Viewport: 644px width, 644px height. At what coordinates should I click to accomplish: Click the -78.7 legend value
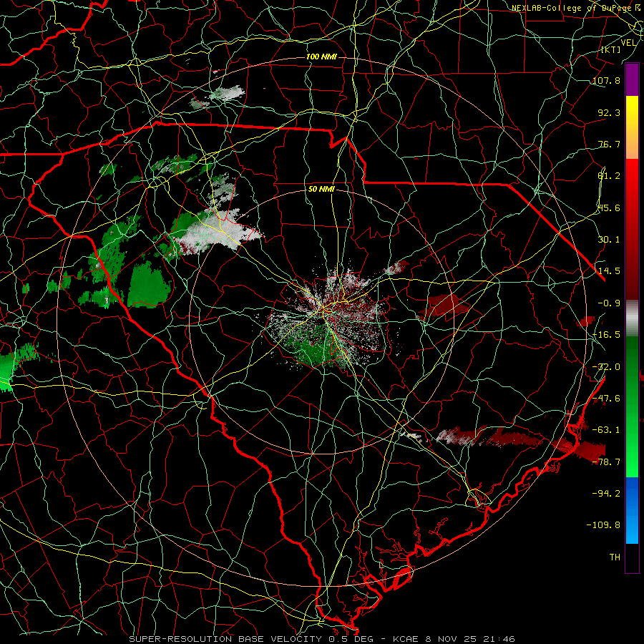point(606,462)
